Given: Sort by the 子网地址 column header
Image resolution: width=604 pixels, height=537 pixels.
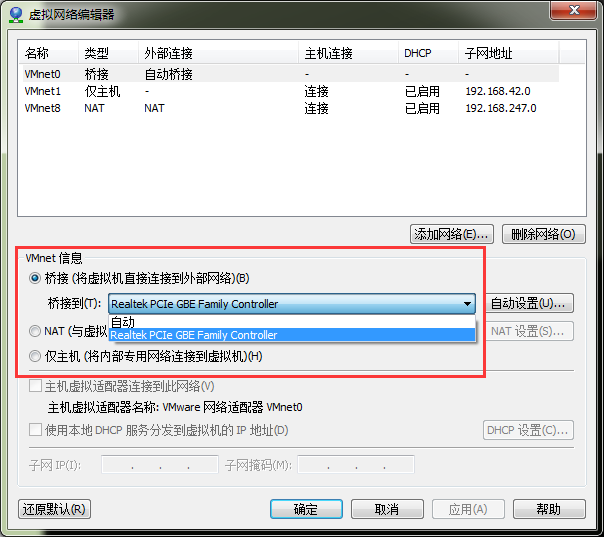Looking at the screenshot, I should point(508,53).
